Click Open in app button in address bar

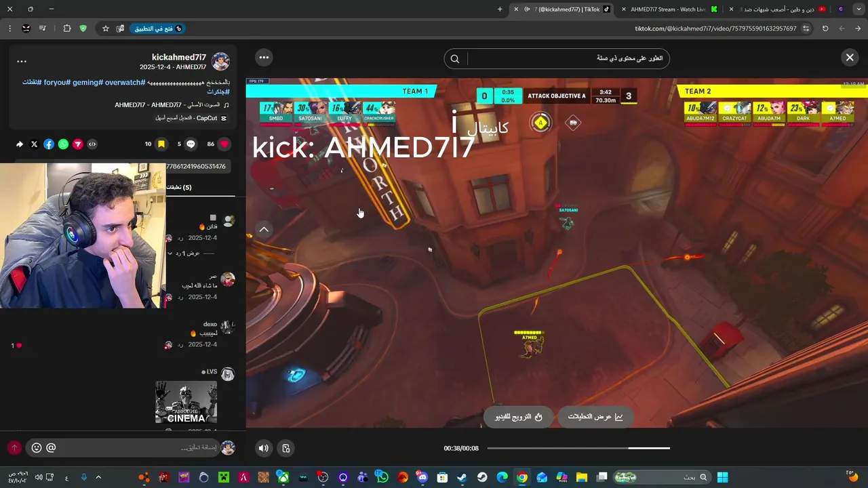click(158, 28)
